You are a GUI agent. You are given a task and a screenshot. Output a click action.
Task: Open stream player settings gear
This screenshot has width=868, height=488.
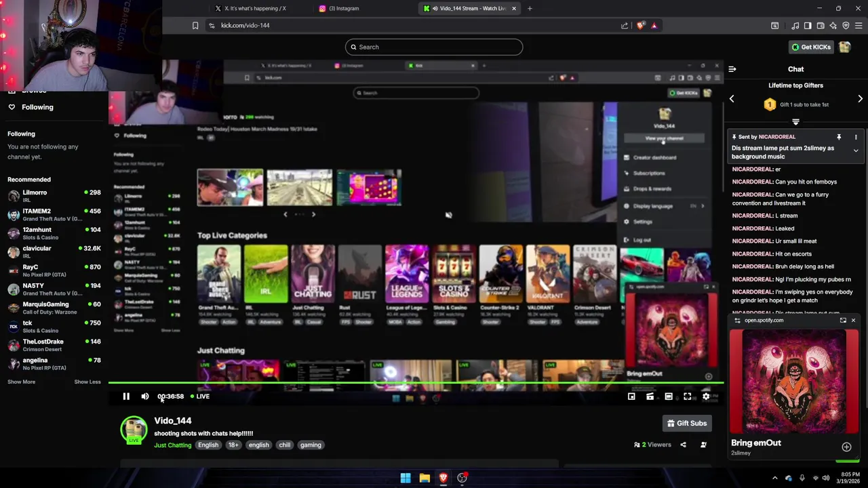[706, 396]
